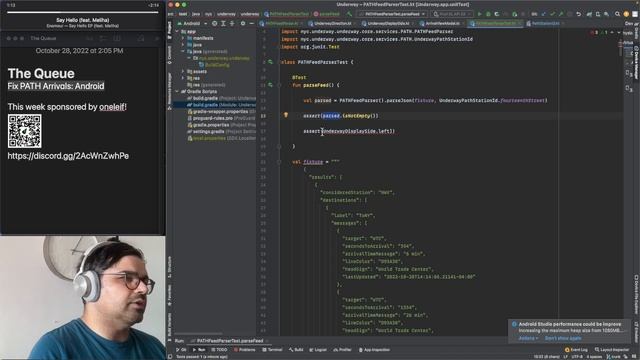Select the PATHFeedParserTest.kt editor tab
640x360 pixels.
point(496,24)
